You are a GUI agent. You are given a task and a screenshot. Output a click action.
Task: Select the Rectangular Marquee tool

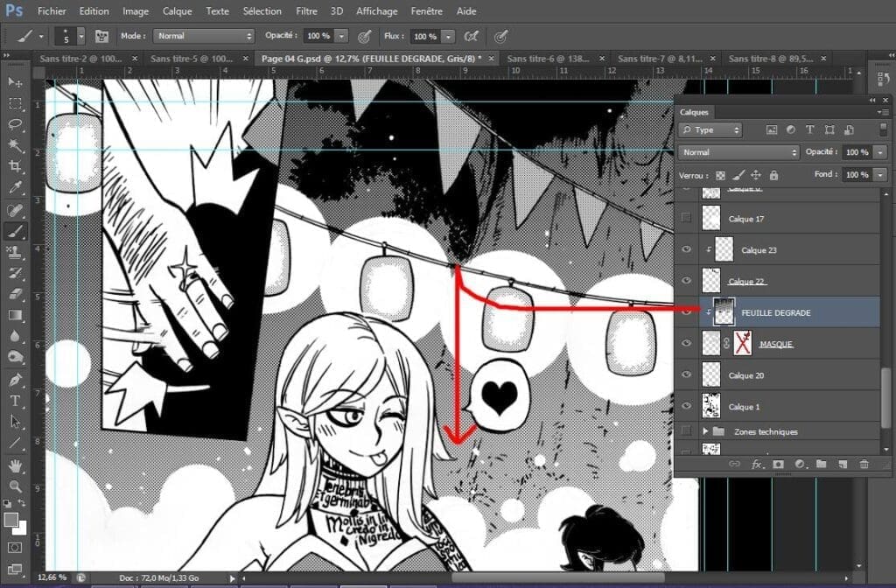[15, 103]
